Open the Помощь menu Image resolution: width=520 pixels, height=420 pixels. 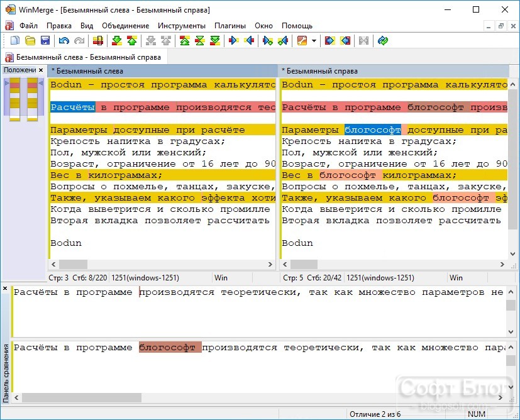coord(297,26)
